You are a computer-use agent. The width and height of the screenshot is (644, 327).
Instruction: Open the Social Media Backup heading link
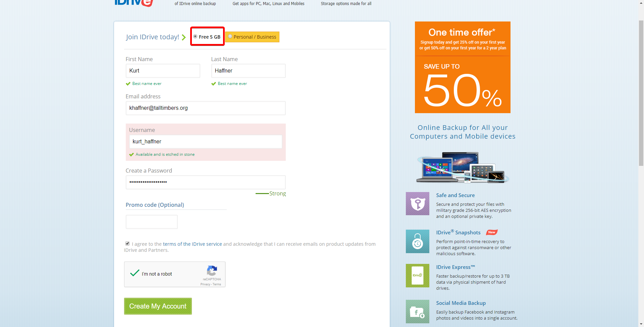point(461,303)
